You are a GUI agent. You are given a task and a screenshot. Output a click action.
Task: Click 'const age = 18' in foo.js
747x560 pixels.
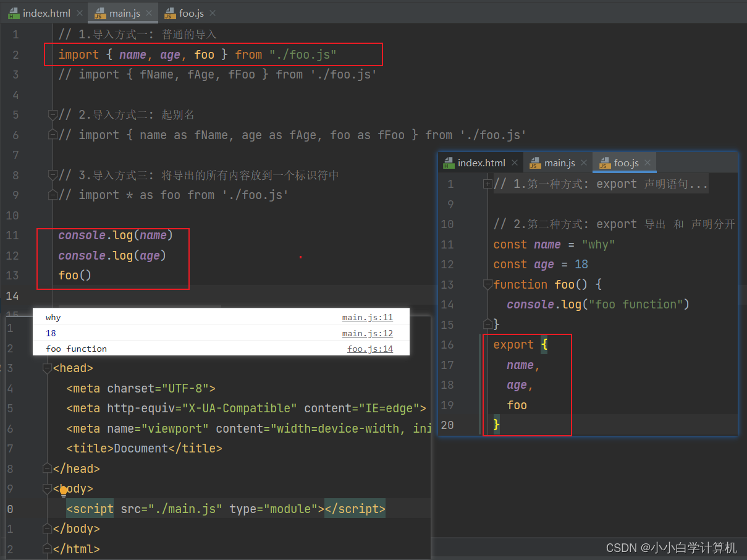pyautogui.click(x=541, y=264)
